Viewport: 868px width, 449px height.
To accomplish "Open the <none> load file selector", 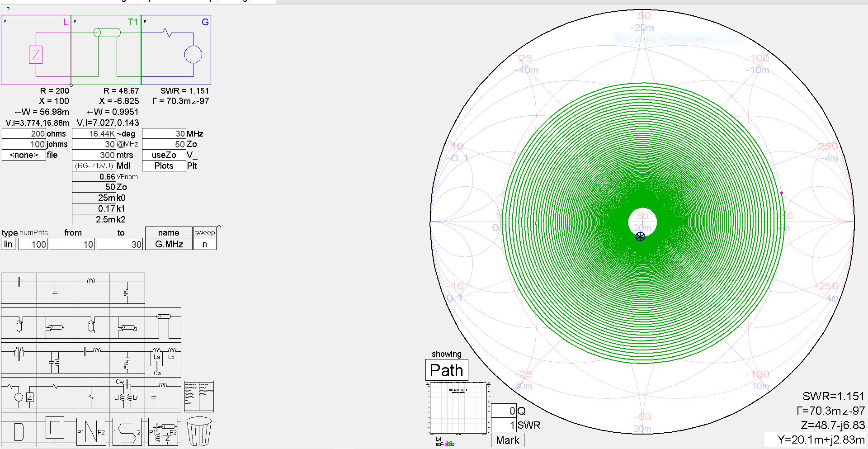I will tap(24, 155).
